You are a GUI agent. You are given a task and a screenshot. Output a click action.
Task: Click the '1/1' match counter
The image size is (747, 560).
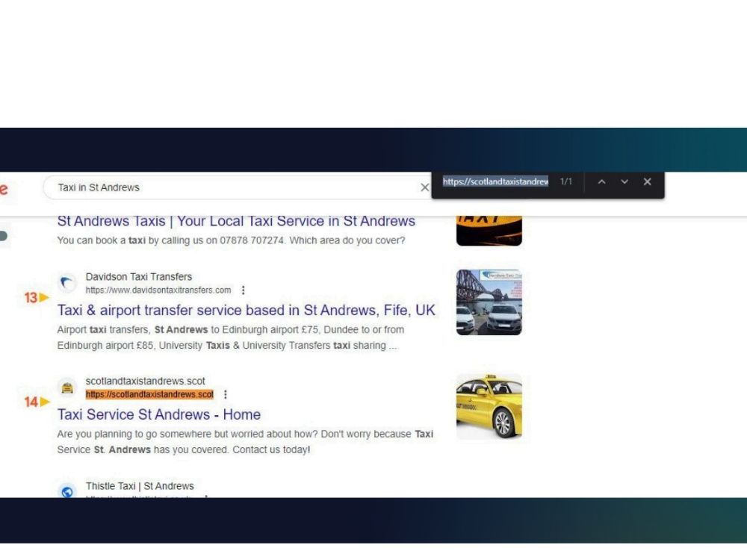point(566,181)
